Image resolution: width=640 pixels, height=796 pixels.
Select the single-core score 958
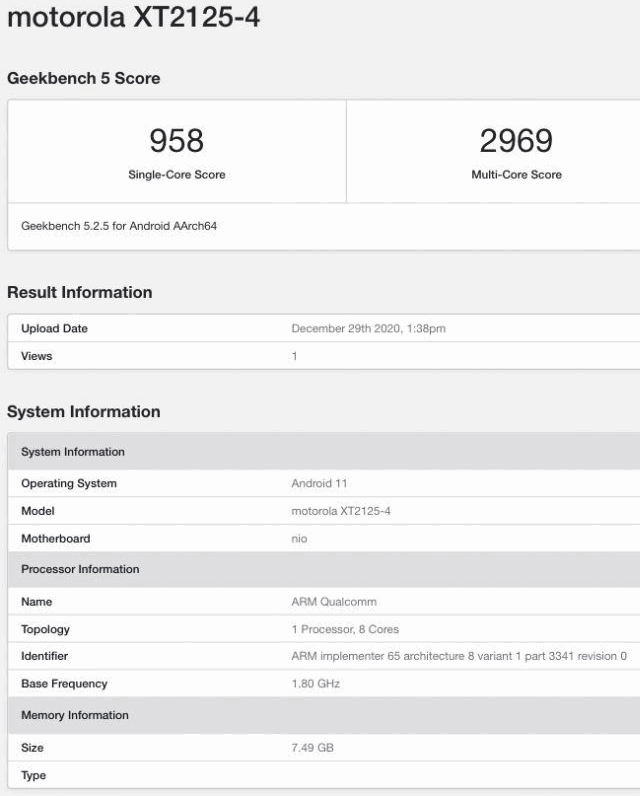(x=177, y=141)
